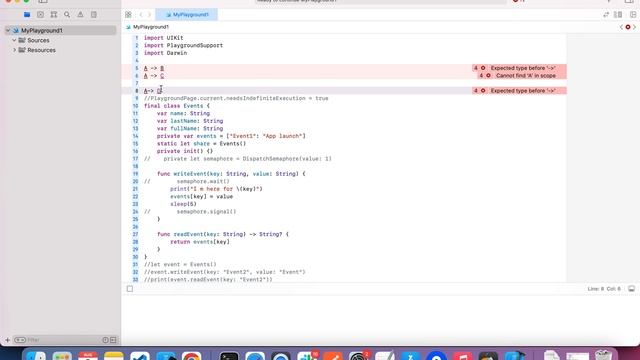The image size is (640, 360).
Task: Click the error icon on line 5
Action: click(x=483, y=68)
